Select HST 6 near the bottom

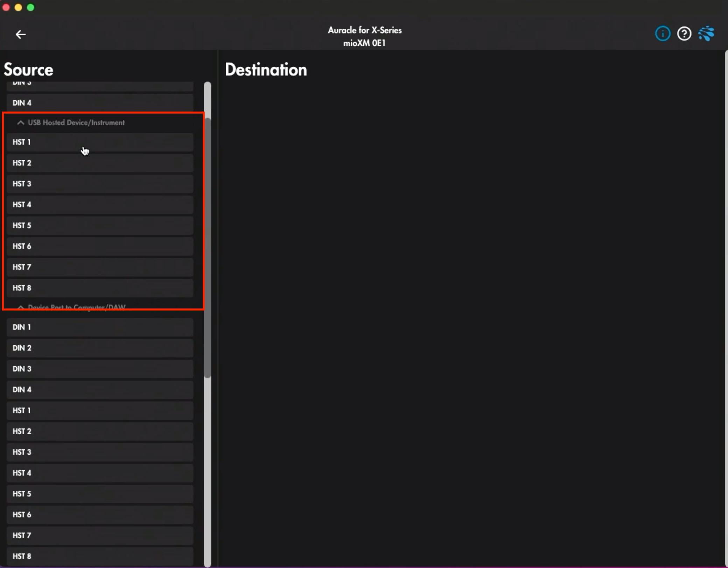point(99,514)
